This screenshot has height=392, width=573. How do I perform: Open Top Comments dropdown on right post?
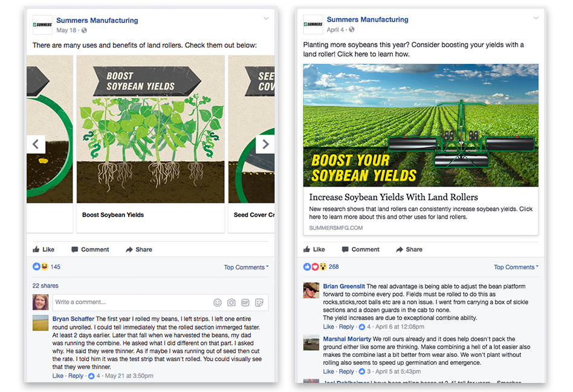[516, 268]
